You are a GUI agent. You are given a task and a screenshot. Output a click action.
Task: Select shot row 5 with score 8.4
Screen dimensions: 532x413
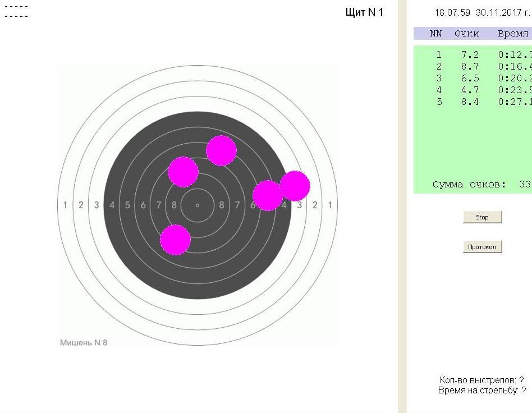[471, 102]
